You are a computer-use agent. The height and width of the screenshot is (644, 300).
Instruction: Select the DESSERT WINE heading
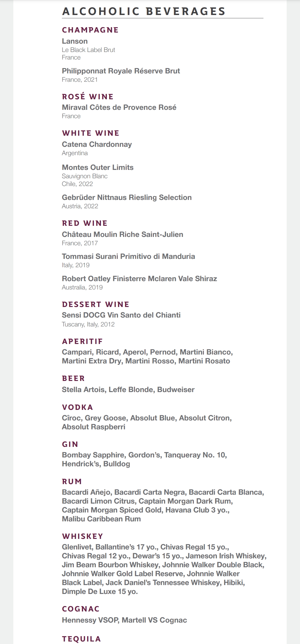[96, 304]
